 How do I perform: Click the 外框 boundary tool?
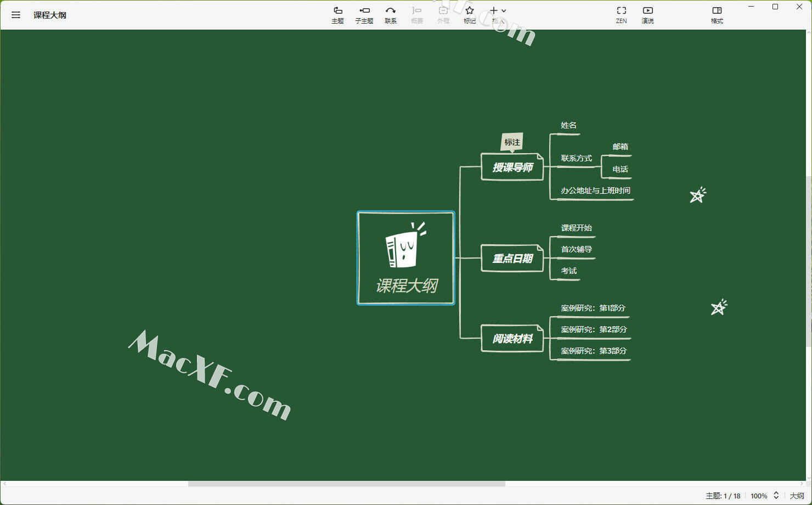(x=443, y=15)
